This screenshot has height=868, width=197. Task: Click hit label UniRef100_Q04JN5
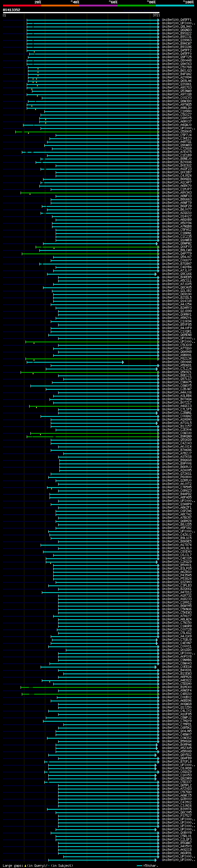pos(177,731)
